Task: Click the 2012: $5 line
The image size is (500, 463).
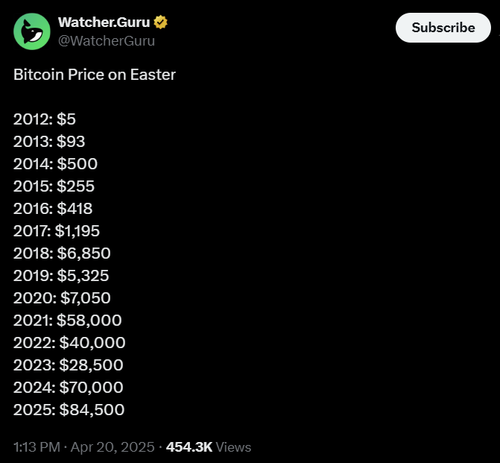Action: tap(45, 119)
